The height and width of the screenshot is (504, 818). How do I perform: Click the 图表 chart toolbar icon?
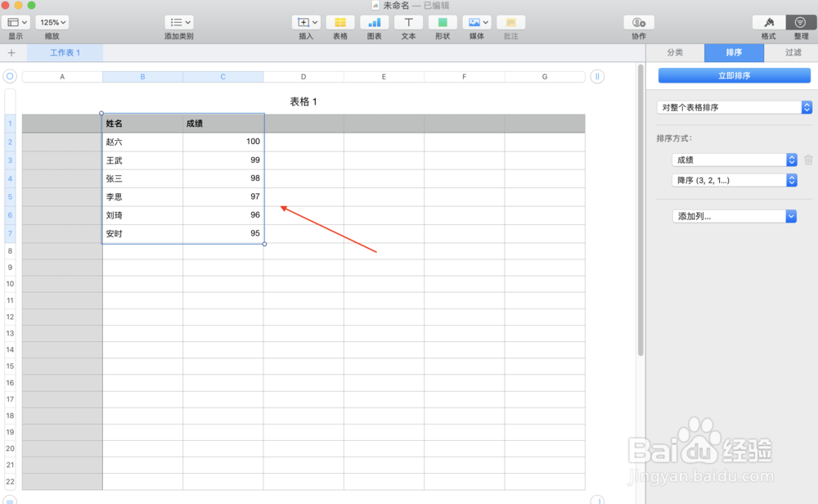[374, 22]
